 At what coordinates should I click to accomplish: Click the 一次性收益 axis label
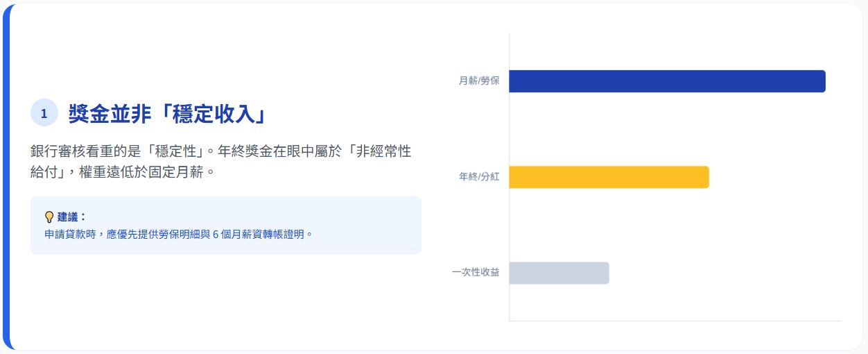point(476,273)
